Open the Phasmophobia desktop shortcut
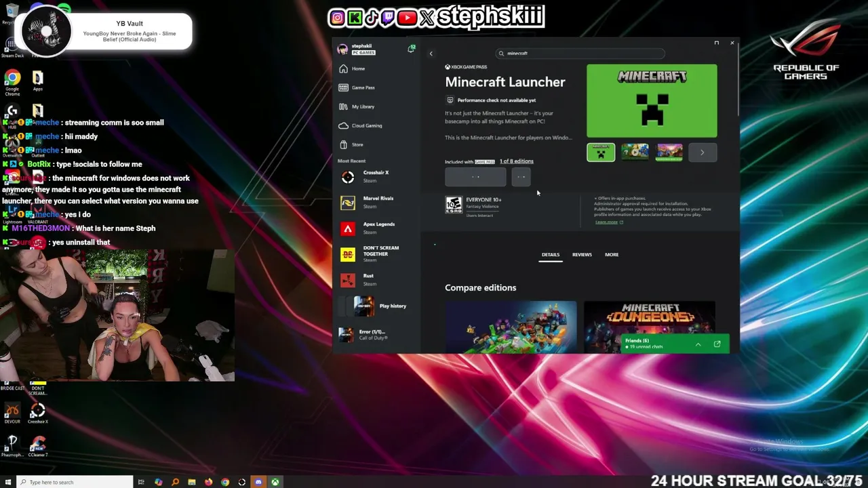 point(12,447)
